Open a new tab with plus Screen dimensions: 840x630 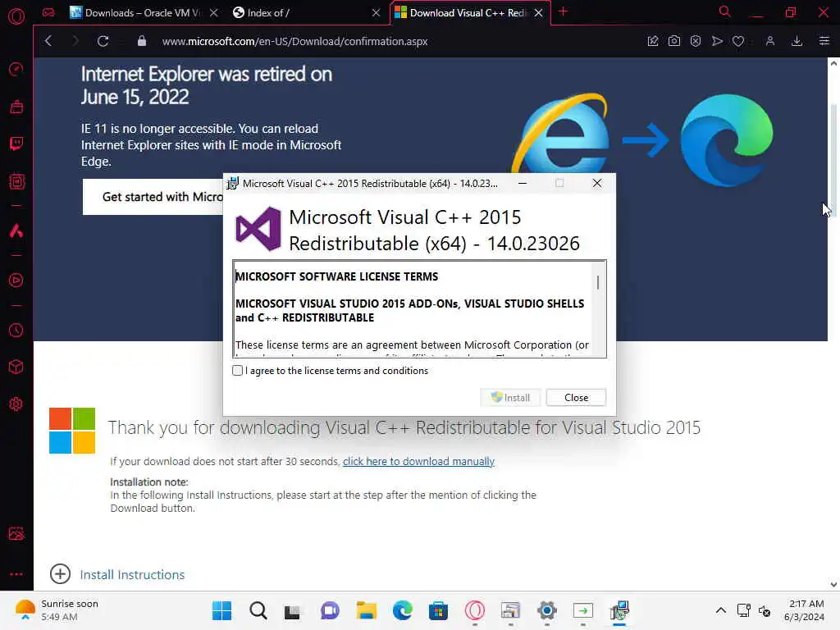pyautogui.click(x=563, y=11)
